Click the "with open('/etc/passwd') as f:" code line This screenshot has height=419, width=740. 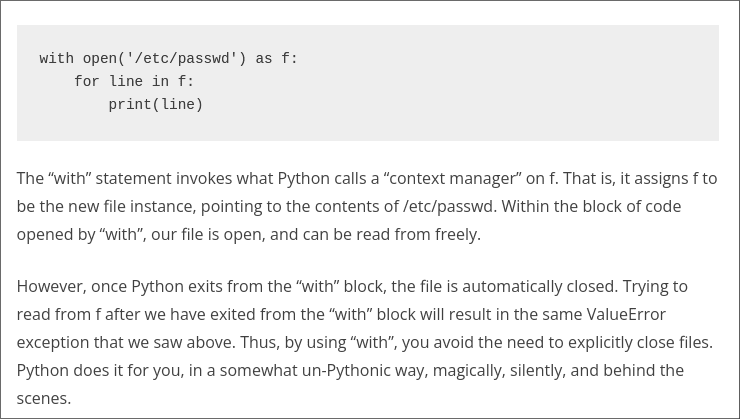coord(168,59)
